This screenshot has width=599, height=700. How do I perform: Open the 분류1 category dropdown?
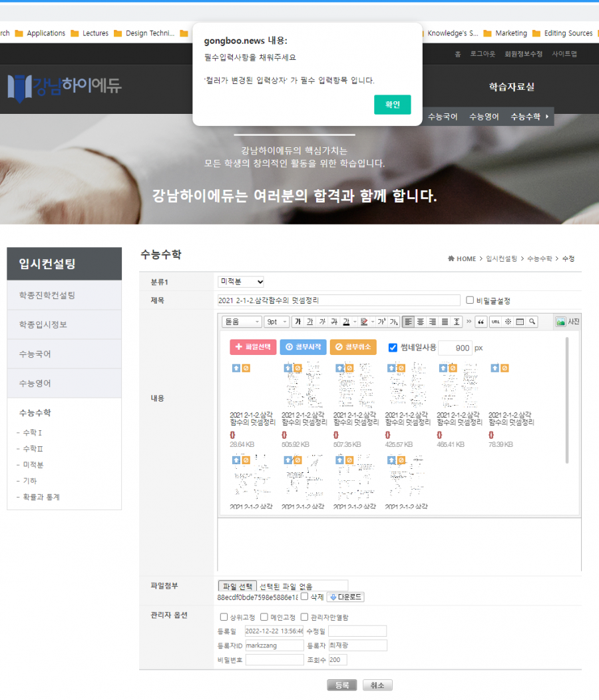click(241, 282)
